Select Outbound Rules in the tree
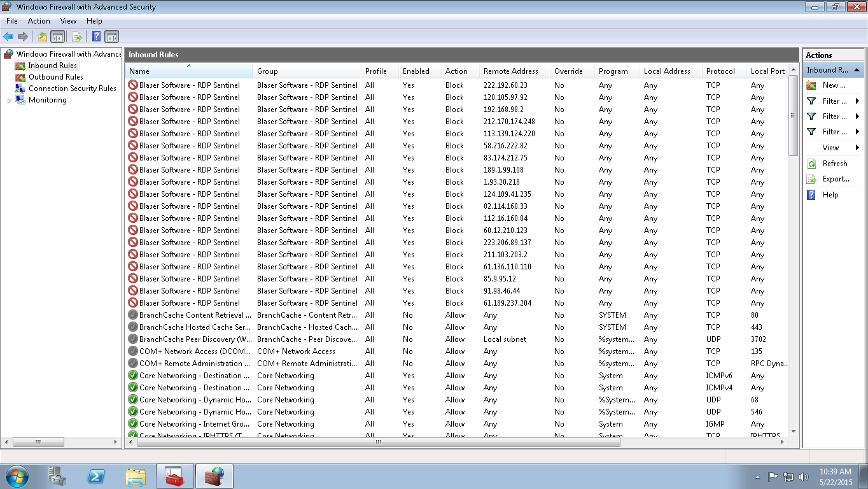868x489 pixels. pos(56,77)
